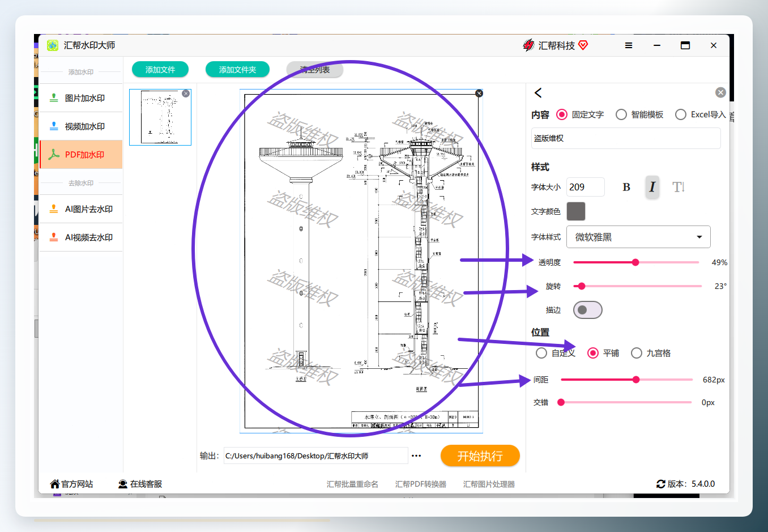Click the 49% transparency value

point(719,262)
